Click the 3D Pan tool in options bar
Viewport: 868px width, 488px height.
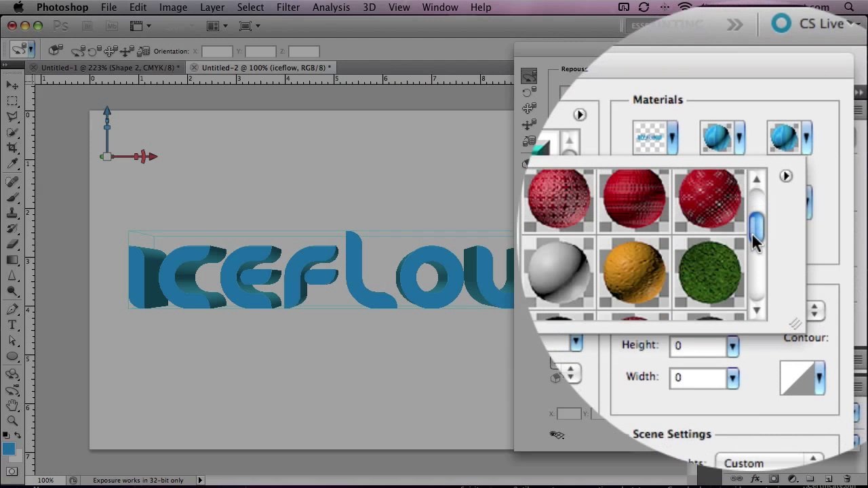[x=110, y=51]
